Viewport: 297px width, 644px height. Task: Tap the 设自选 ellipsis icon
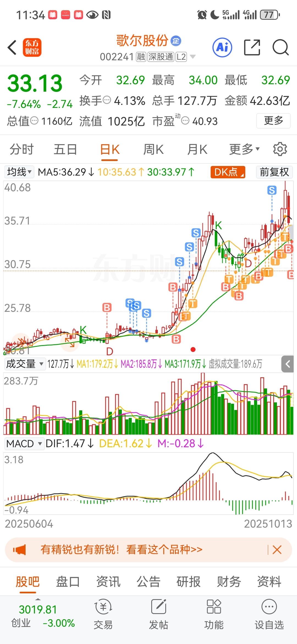point(269,607)
